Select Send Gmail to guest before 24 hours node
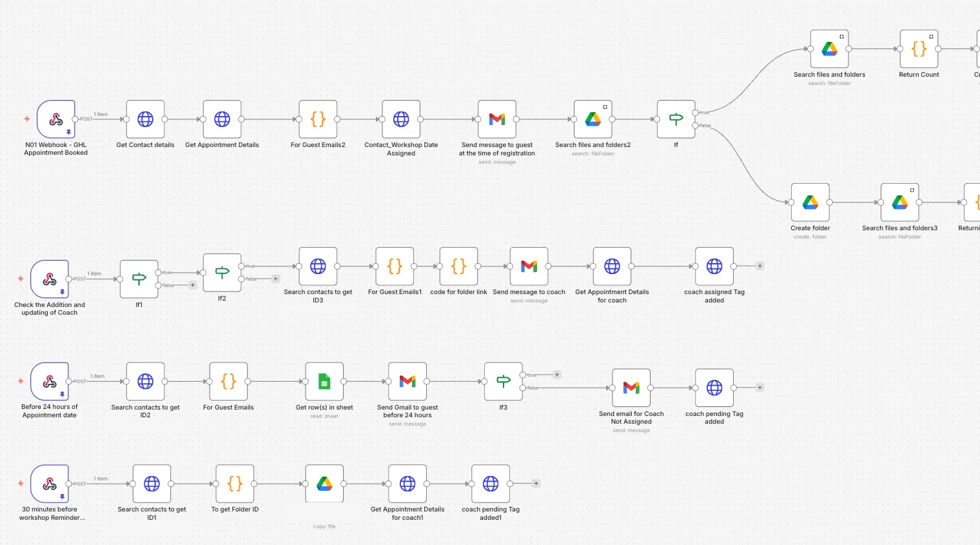Viewport: 980px width, 545px height. 407,381
